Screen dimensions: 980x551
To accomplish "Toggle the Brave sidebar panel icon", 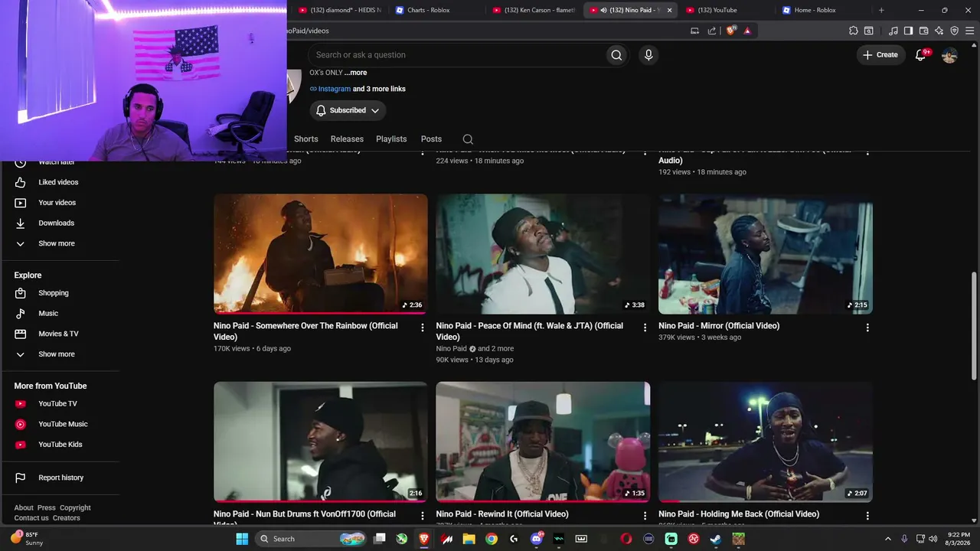I will tap(908, 31).
